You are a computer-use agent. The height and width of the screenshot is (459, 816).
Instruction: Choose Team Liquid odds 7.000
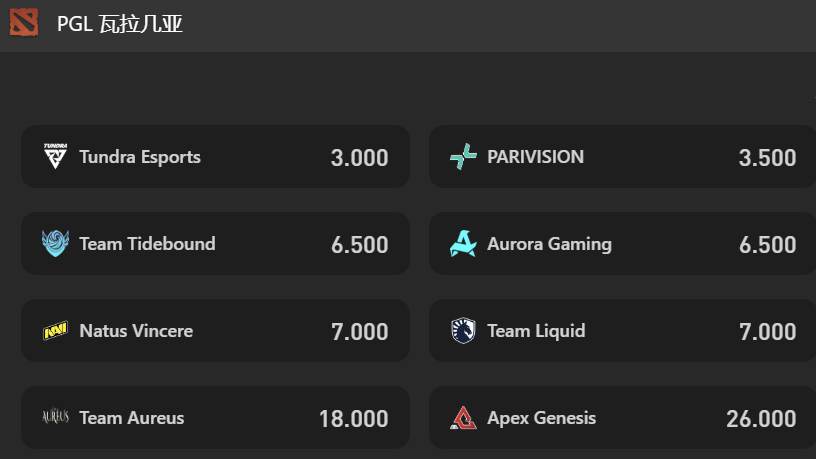(x=767, y=332)
